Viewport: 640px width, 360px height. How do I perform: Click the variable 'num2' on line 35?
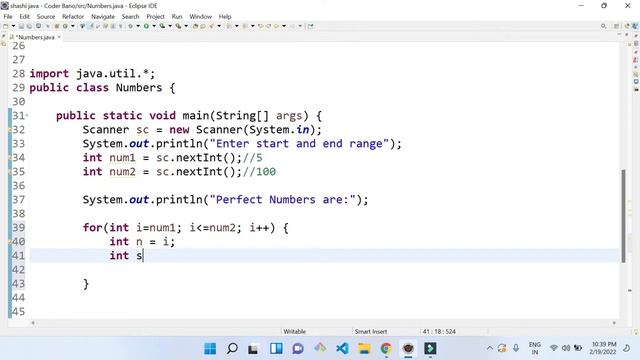click(x=122, y=172)
